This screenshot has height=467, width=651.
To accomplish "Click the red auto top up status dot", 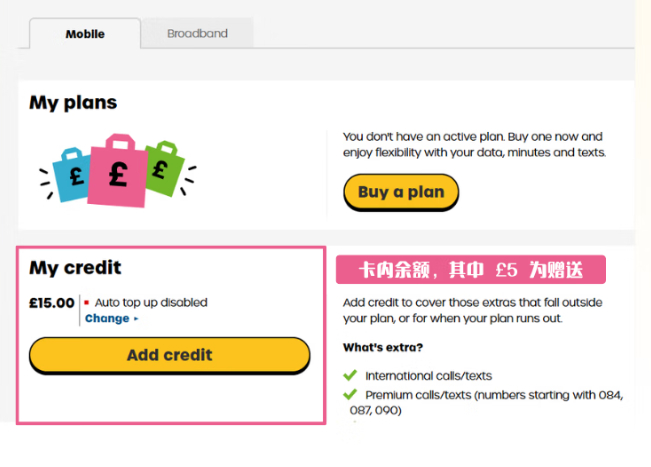I will point(87,302).
